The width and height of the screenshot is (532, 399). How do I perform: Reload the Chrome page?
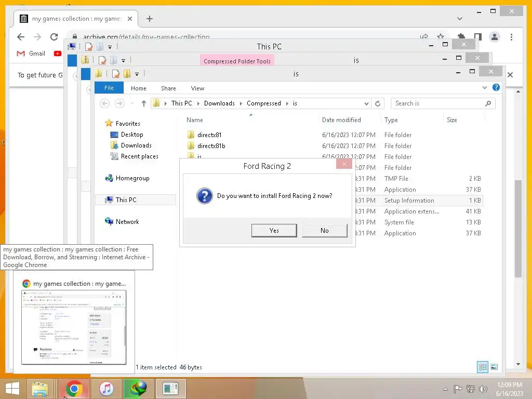coord(54,37)
